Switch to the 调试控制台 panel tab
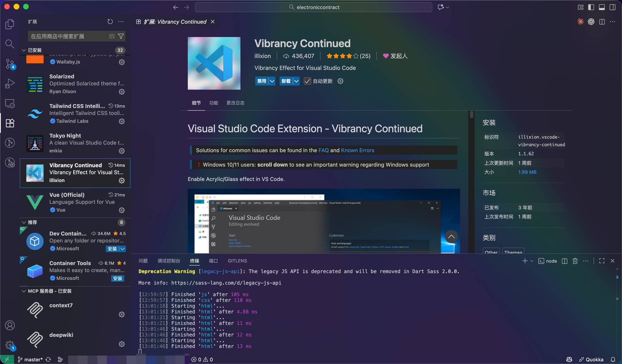 tap(169, 261)
